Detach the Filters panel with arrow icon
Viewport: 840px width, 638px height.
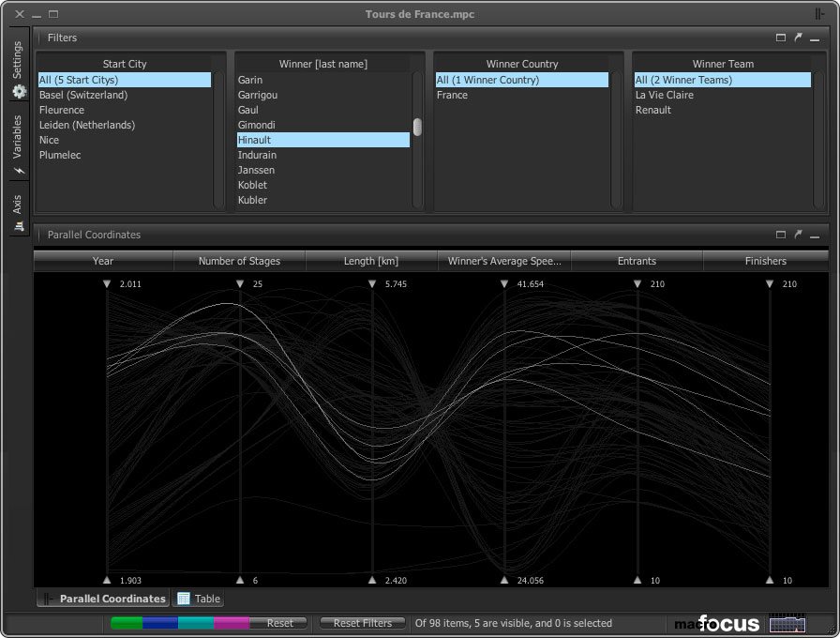coord(798,38)
